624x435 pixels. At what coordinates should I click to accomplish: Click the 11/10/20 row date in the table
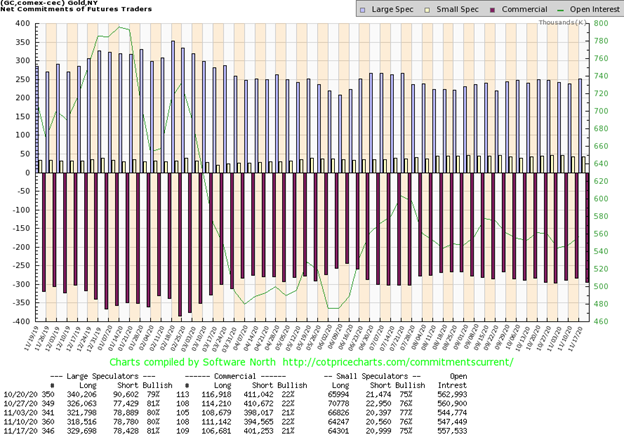(x=20, y=422)
